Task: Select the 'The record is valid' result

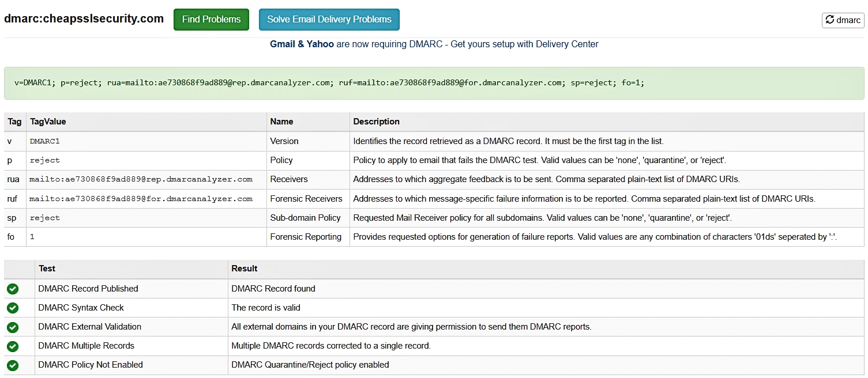Action: click(266, 308)
